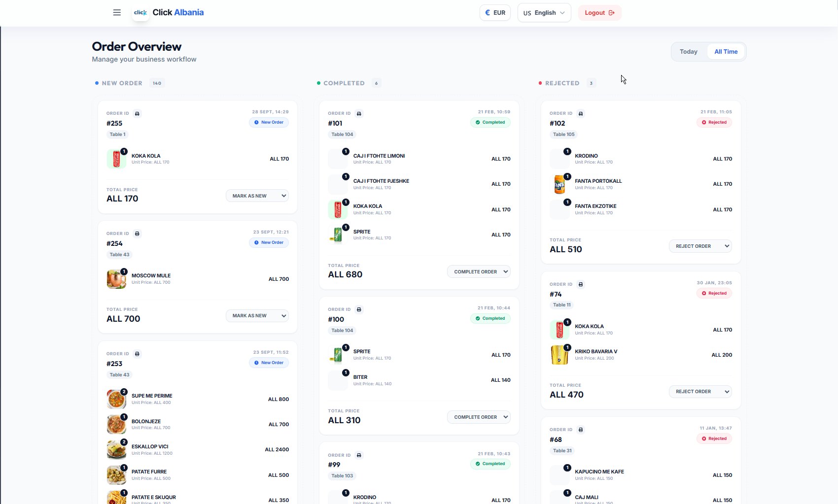Open Complete Order dropdown for order #100
The width and height of the screenshot is (838, 504).
click(479, 417)
